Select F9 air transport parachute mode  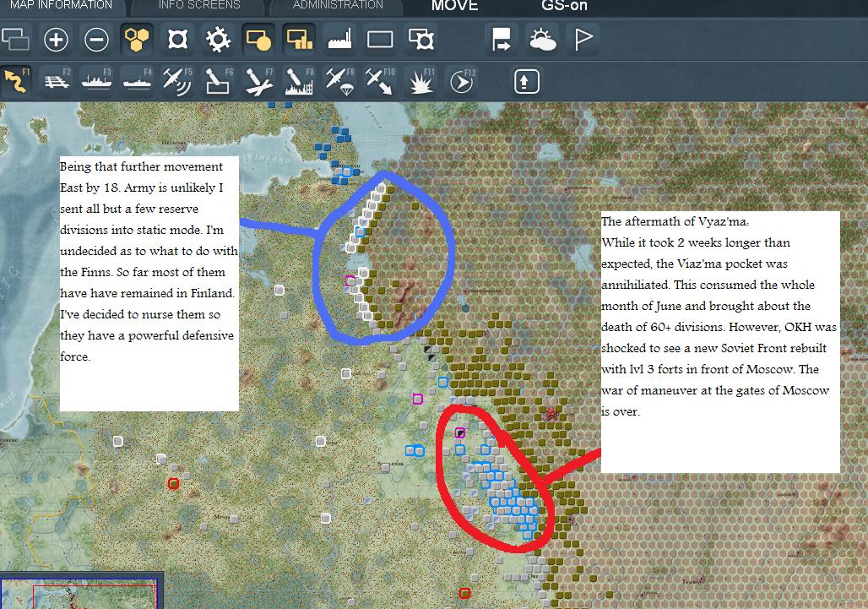click(x=340, y=81)
